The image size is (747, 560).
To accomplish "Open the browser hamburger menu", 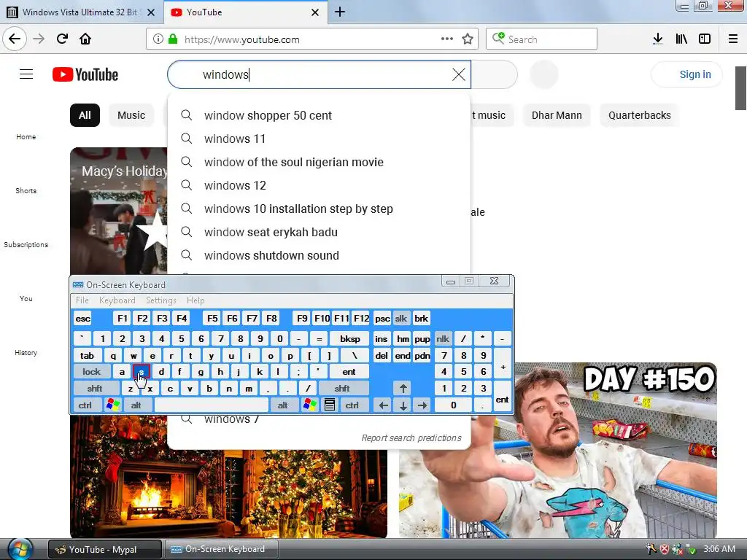I will [733, 39].
